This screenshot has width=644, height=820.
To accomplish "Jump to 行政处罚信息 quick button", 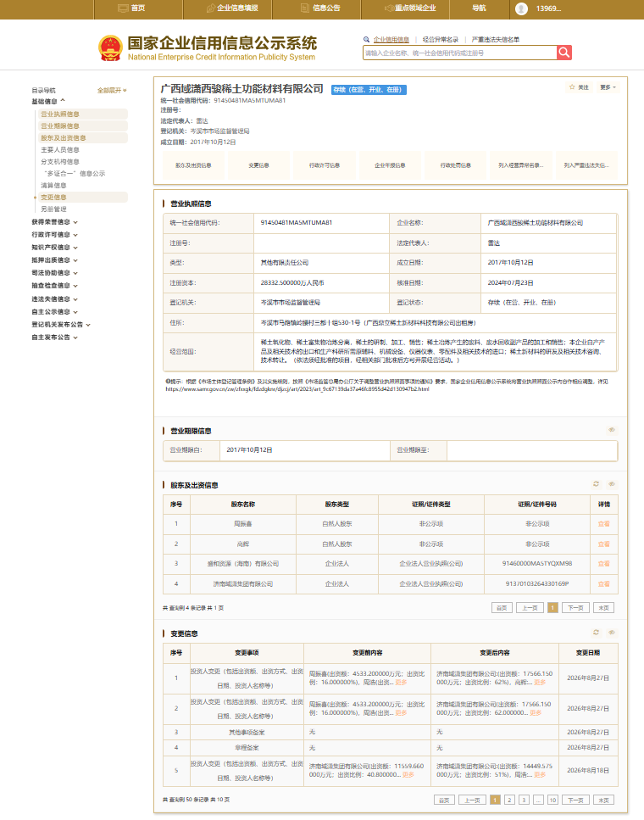I will [x=455, y=165].
